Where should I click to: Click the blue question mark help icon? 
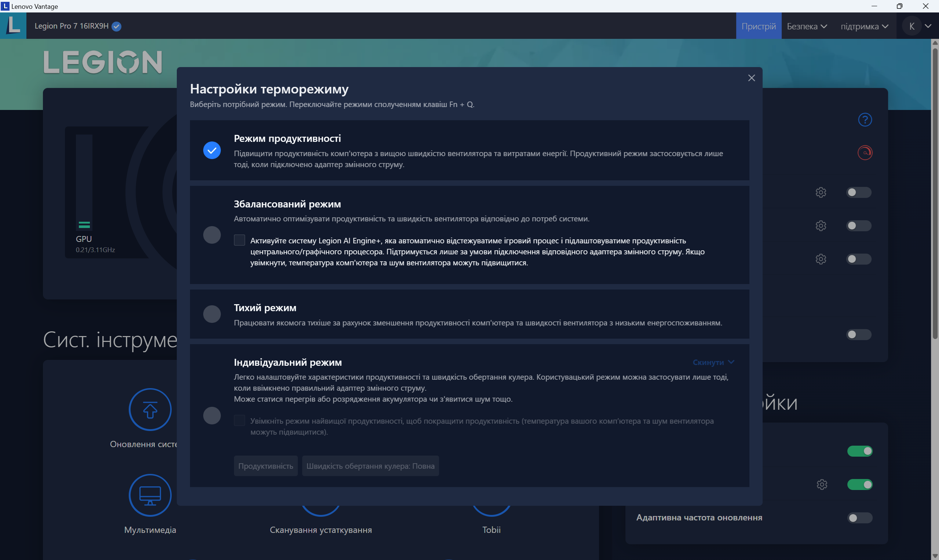[x=865, y=119]
